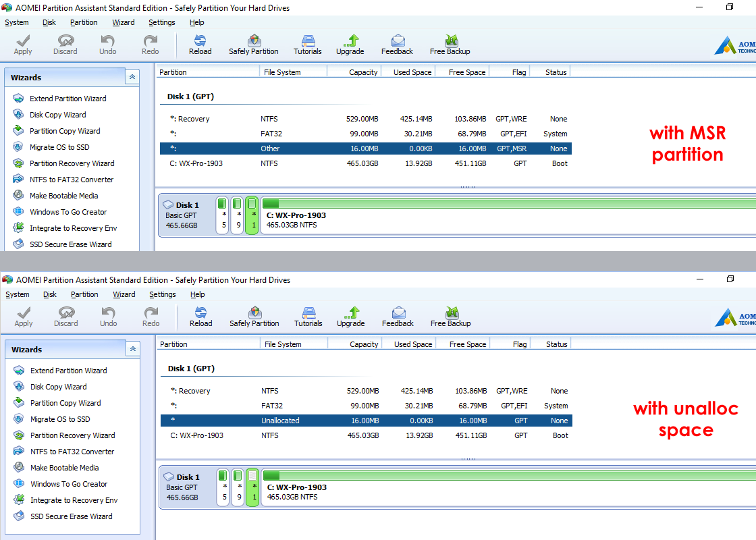Open SSD Secure Erase Wizard in lower window
This screenshot has width=756, height=540.
[x=72, y=516]
